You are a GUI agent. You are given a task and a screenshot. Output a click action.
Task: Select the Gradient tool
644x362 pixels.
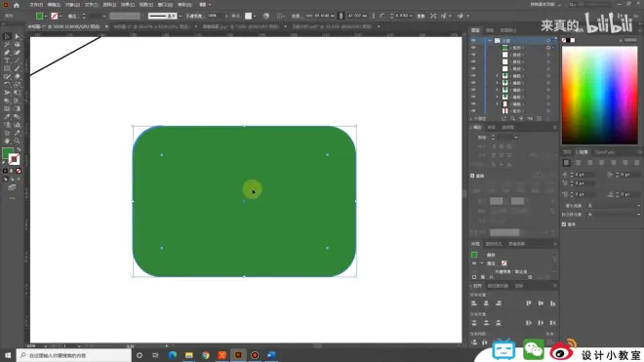(x=18, y=108)
